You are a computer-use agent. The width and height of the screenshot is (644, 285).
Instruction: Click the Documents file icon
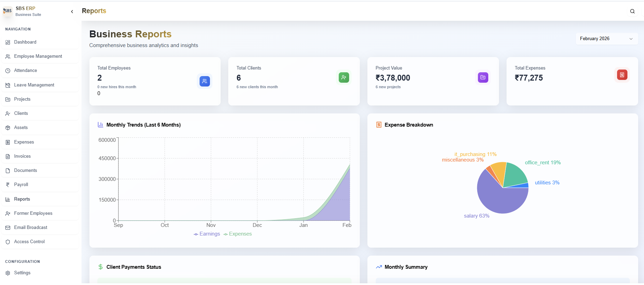(8, 171)
